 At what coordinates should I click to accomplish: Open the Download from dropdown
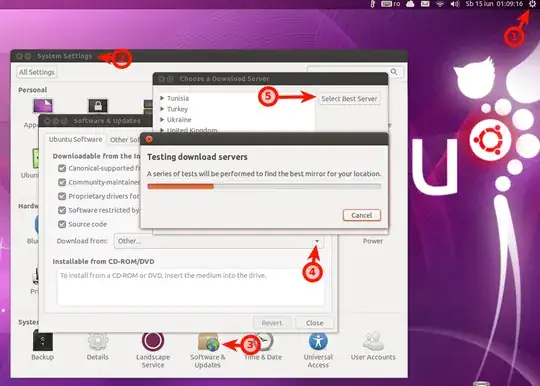click(x=219, y=241)
